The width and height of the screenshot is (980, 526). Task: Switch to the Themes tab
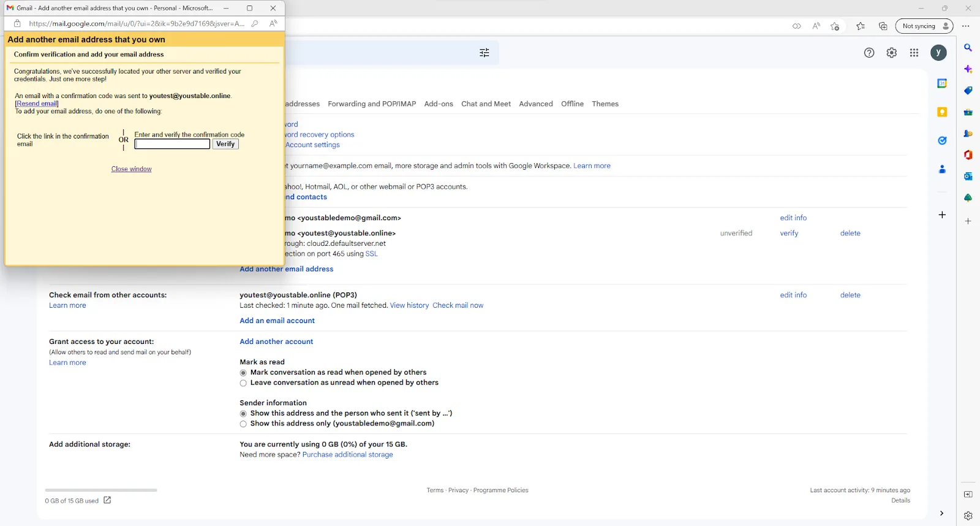605,104
